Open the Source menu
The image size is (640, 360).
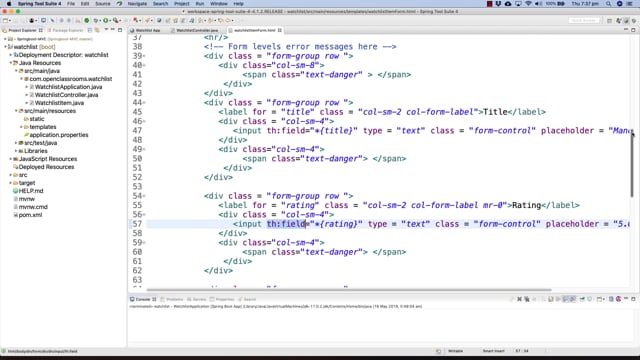[x=102, y=4]
